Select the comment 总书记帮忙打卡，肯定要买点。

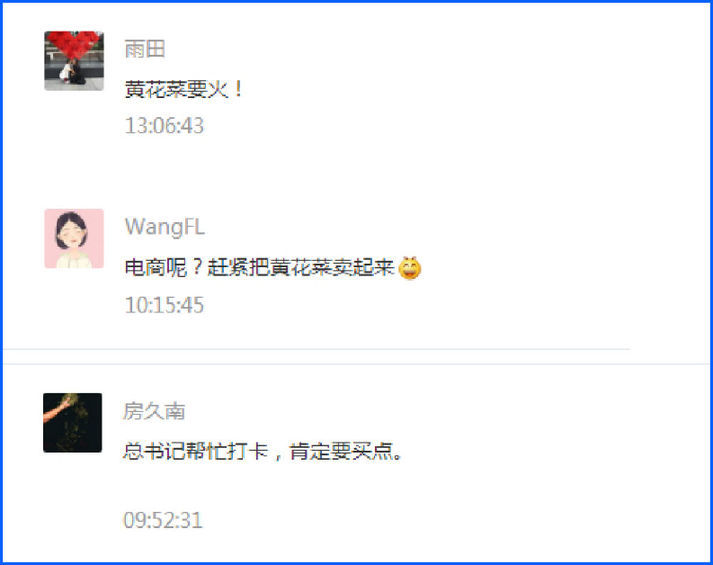[x=263, y=451]
